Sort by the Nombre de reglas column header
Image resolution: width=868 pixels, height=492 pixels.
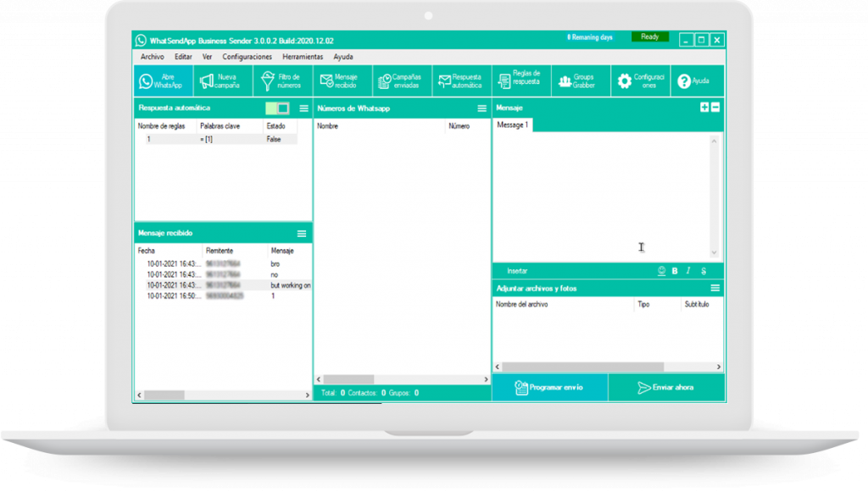point(162,126)
